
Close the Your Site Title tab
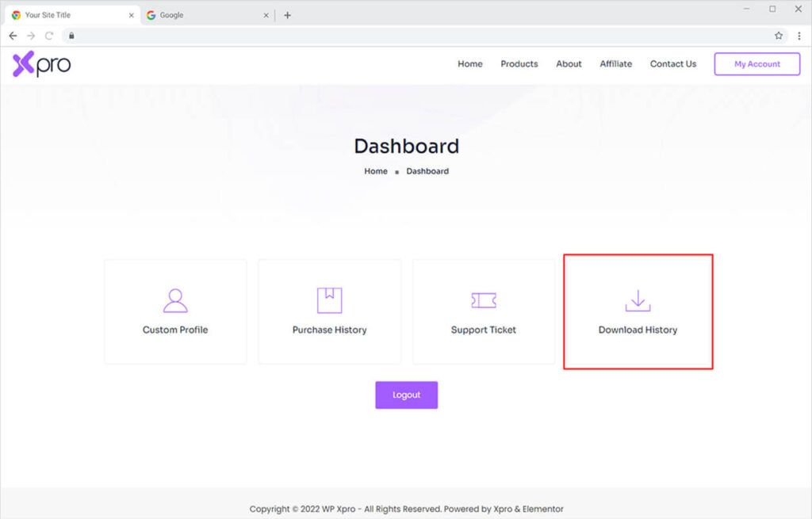pyautogui.click(x=132, y=15)
